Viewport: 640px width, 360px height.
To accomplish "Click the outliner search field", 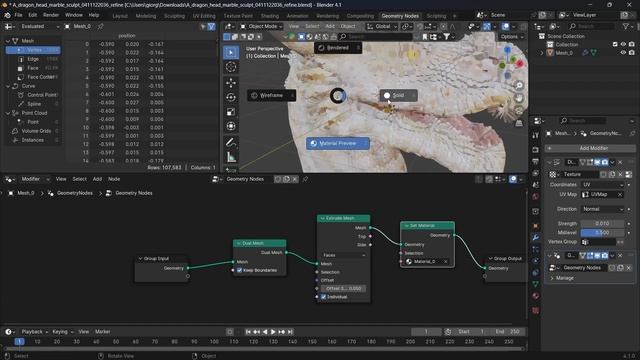I will pos(591,27).
